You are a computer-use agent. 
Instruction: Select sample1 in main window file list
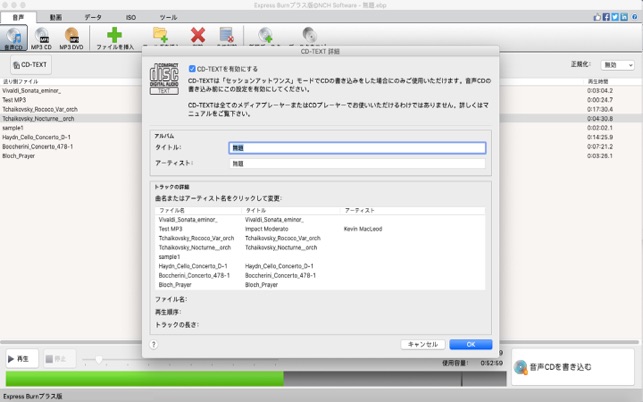[x=13, y=128]
